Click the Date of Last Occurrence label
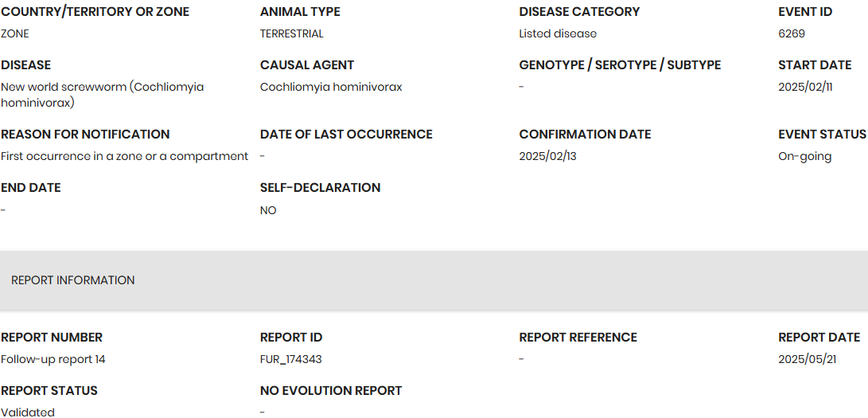868x418 pixels. click(346, 135)
